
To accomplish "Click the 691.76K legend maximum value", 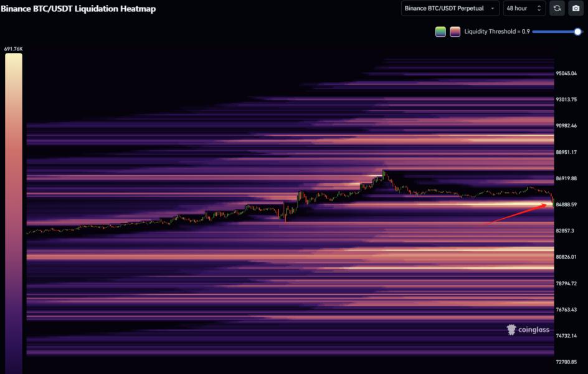I will pos(14,49).
